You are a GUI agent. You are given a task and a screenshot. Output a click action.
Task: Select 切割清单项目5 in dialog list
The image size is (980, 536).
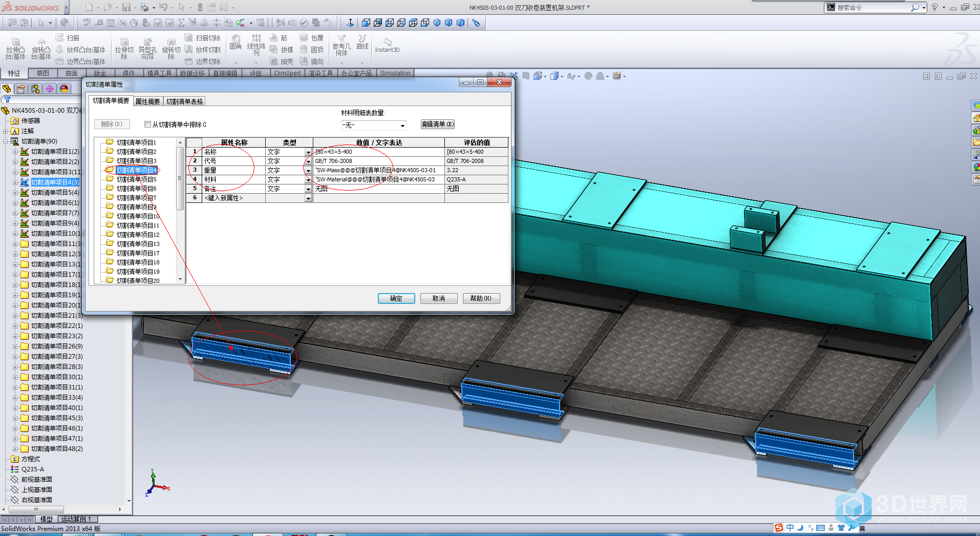click(136, 179)
